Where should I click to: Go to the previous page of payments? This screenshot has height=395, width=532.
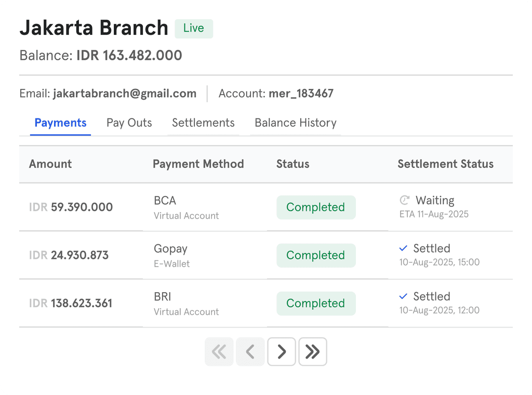[x=250, y=351]
